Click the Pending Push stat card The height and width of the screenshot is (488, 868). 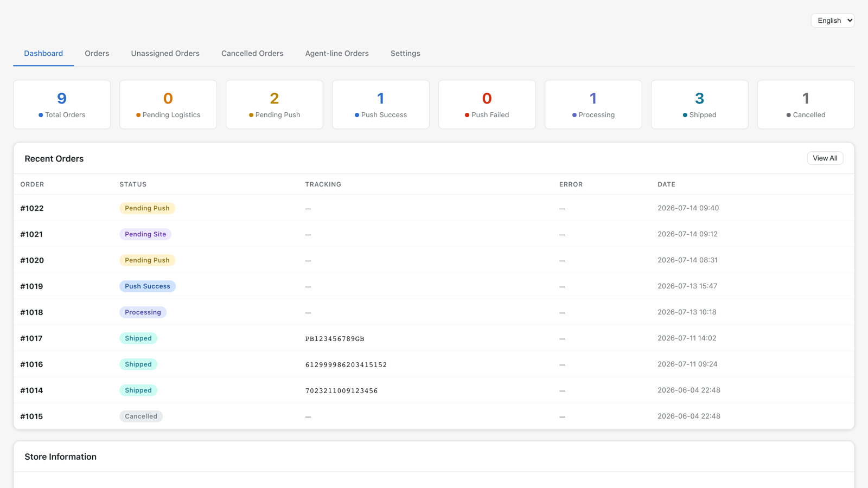[275, 105]
